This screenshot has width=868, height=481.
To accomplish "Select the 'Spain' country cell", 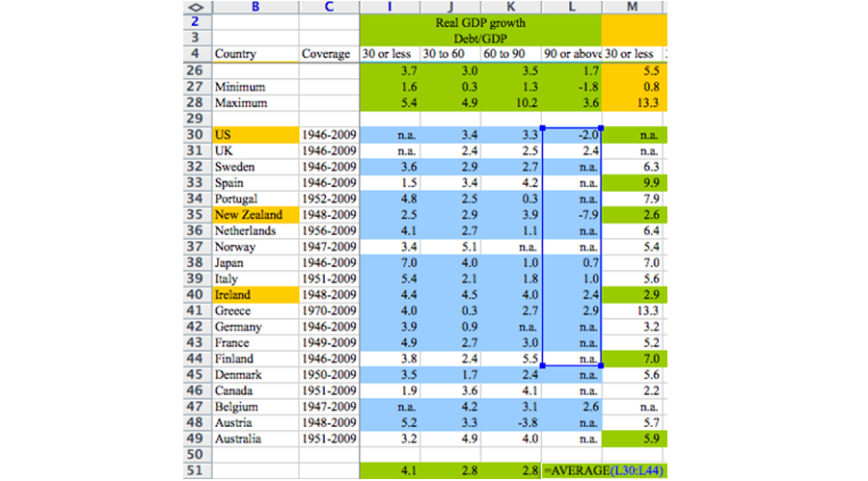I will click(256, 182).
